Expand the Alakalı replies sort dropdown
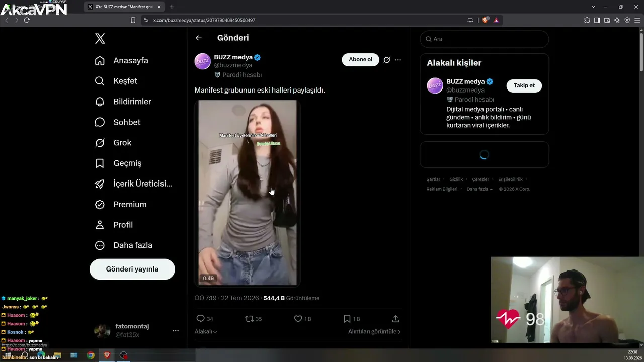The height and width of the screenshot is (362, 644). pyautogui.click(x=206, y=332)
